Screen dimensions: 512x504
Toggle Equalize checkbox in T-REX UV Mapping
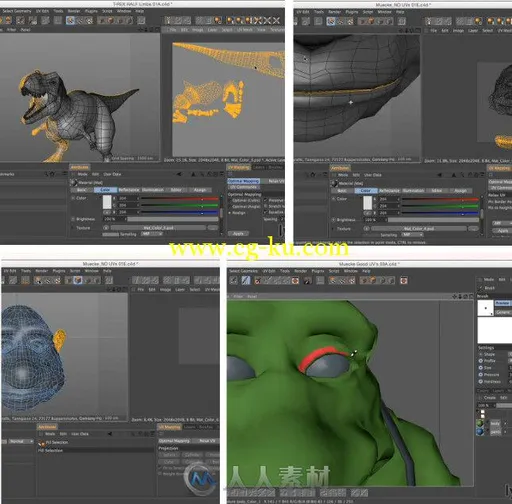click(266, 212)
